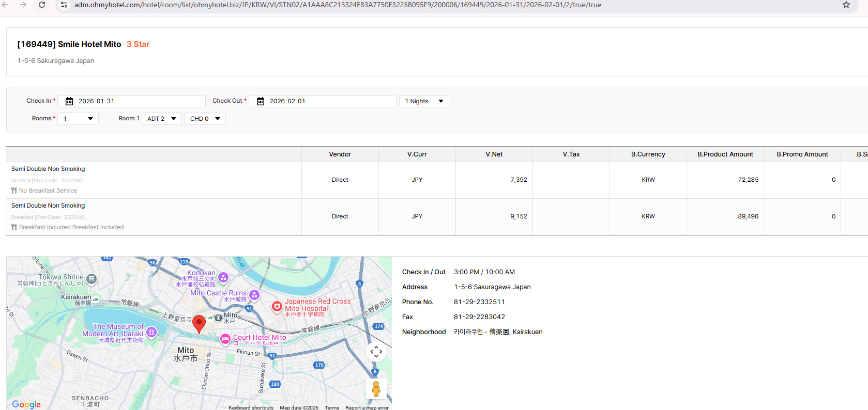Change ADT 2 adults dropdown

(161, 119)
